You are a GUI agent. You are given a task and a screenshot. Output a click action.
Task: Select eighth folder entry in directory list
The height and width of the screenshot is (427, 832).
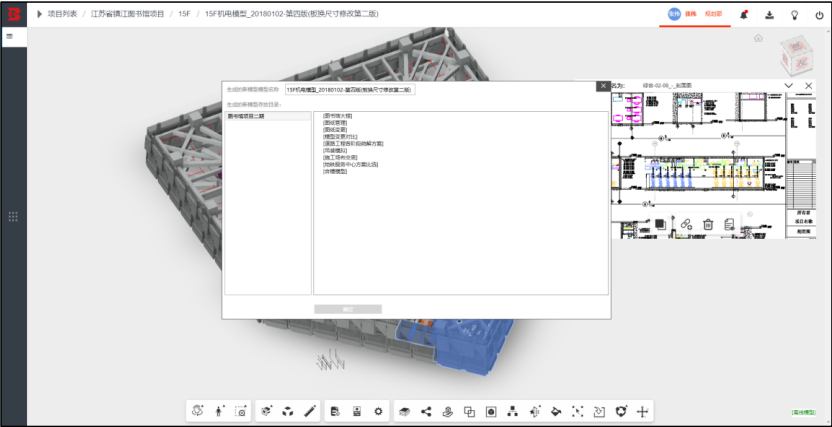pos(350,164)
